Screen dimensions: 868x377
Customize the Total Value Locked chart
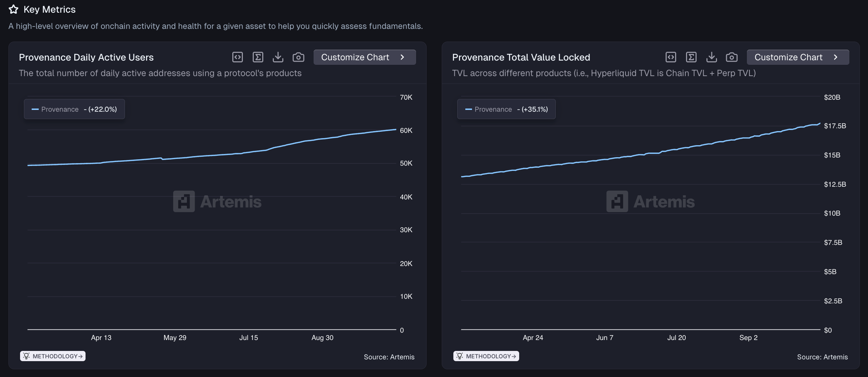(x=798, y=57)
